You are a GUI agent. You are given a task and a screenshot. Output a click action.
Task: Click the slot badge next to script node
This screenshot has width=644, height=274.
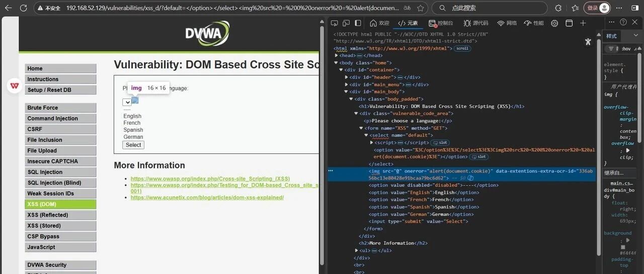tap(440, 143)
